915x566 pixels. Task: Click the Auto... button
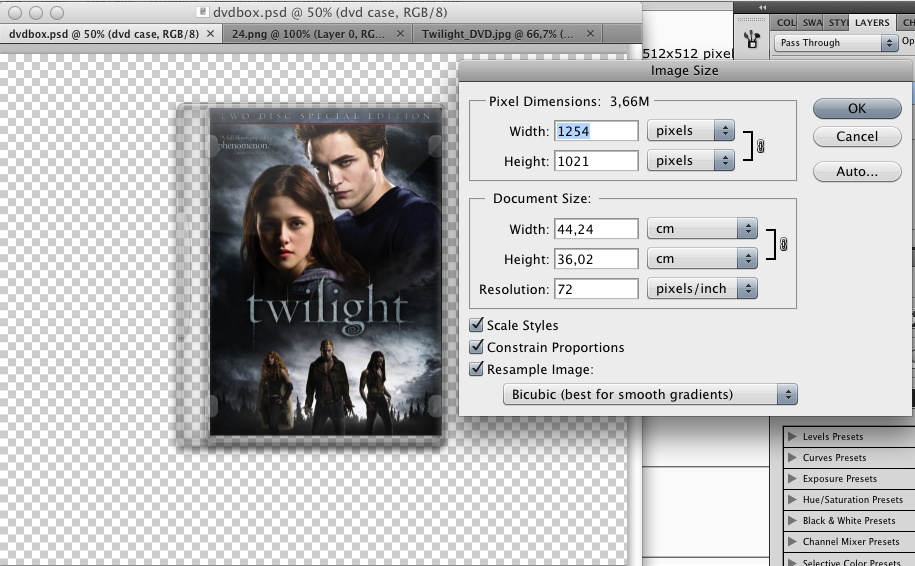click(x=857, y=172)
